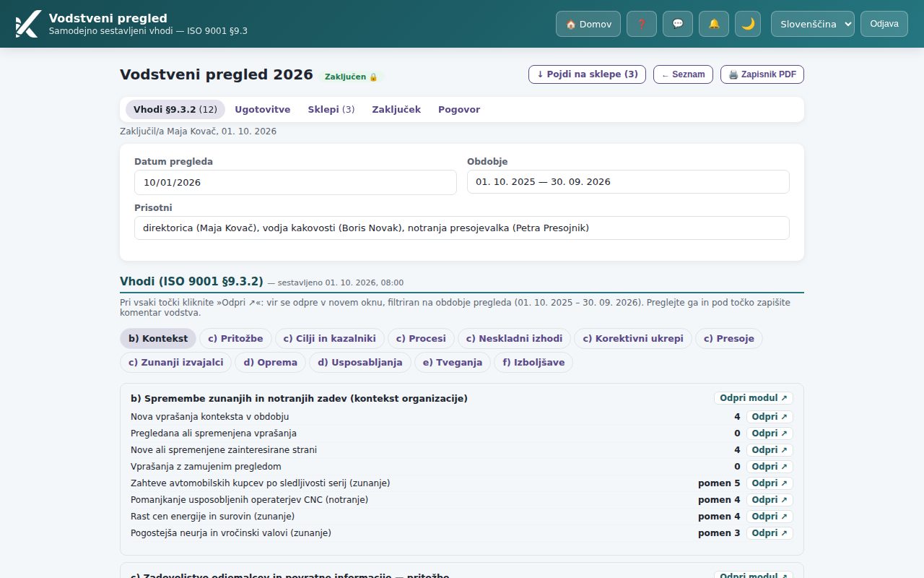Open the Zaključek tab
This screenshot has width=924, height=578.
tap(396, 110)
